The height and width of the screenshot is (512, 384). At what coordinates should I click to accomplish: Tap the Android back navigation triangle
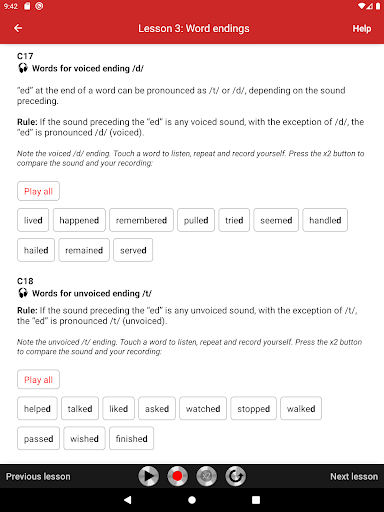point(128,500)
